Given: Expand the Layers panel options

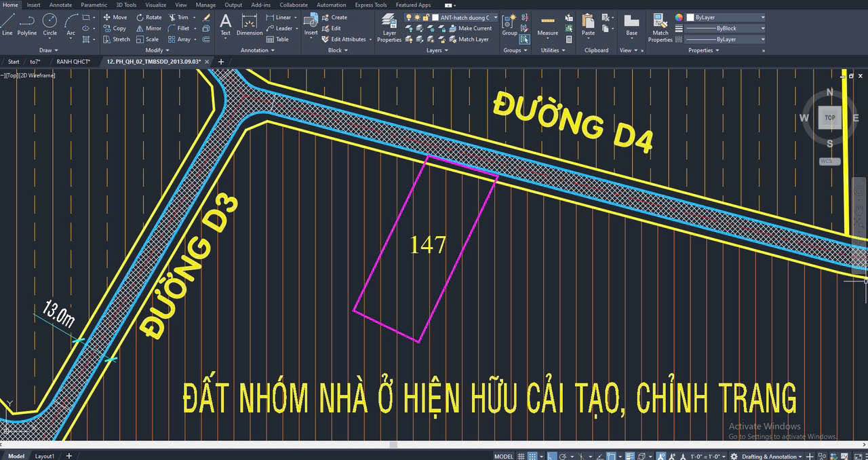Looking at the screenshot, I should (448, 50).
